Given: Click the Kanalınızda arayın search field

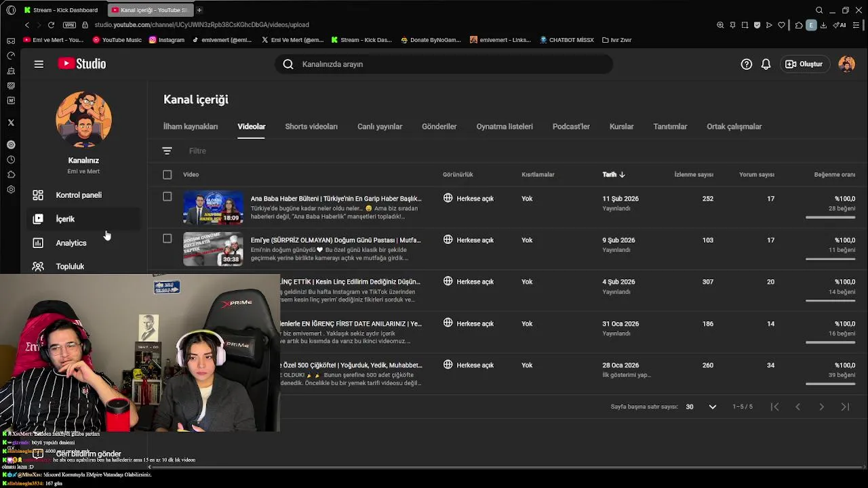Looking at the screenshot, I should pos(444,64).
